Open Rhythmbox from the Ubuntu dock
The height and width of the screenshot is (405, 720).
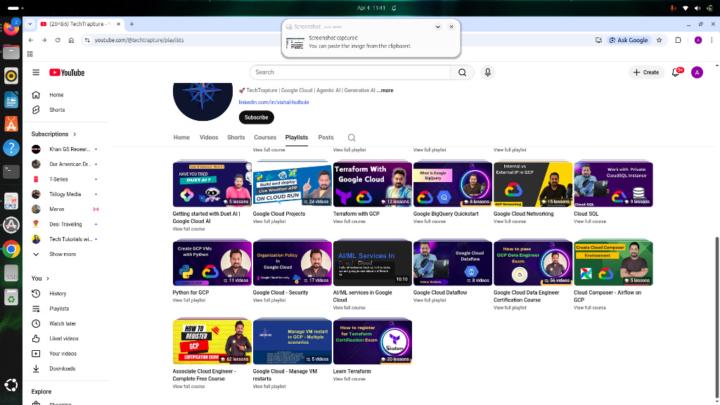coord(11,76)
